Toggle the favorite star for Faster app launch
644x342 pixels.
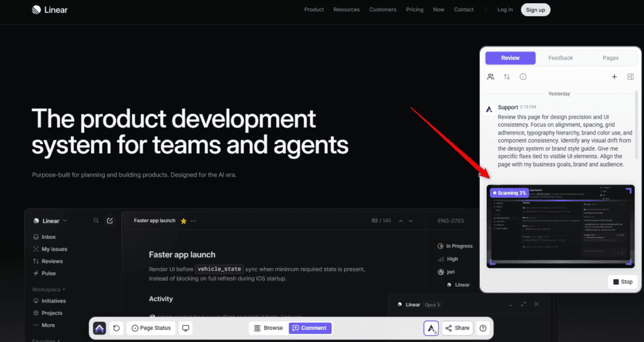click(184, 221)
